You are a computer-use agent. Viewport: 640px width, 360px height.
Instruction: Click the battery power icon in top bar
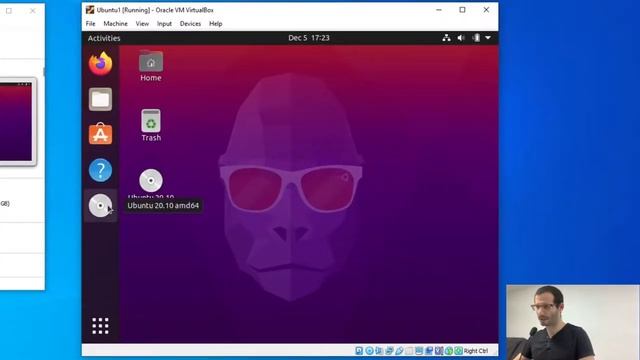476,38
